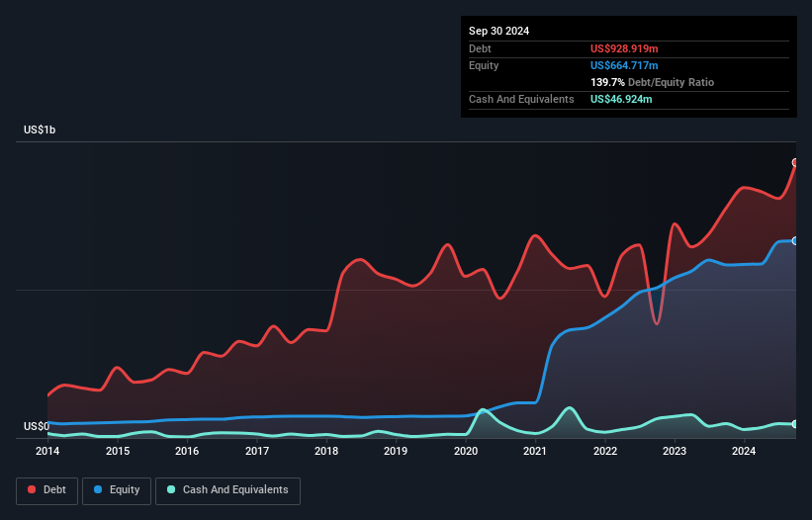Click the Sep 30 2024 tooltip date
Image resolution: width=812 pixels, height=520 pixels.
[x=498, y=31]
